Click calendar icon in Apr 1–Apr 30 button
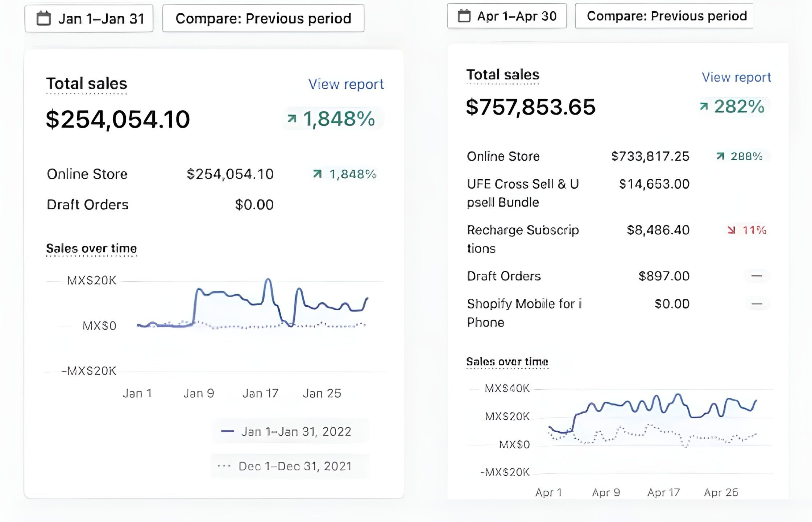This screenshot has width=812, height=522. (464, 16)
